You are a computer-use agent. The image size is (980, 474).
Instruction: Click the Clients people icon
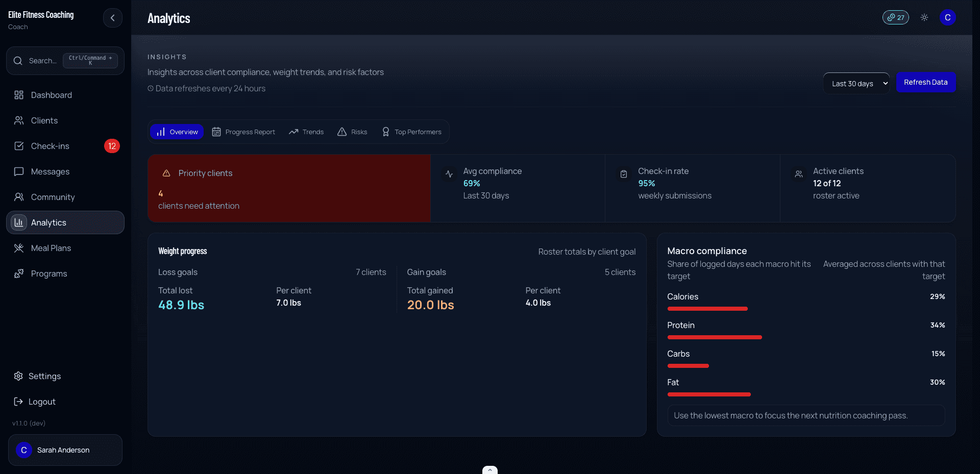pyautogui.click(x=19, y=120)
